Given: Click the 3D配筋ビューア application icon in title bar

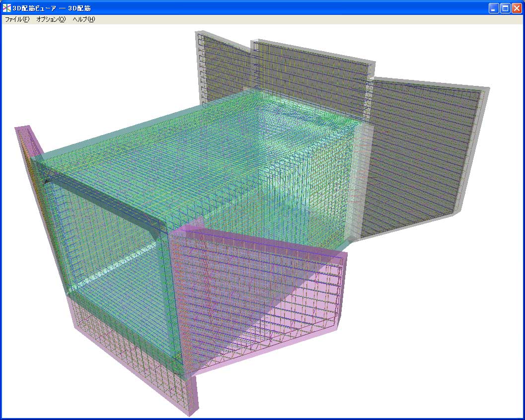Looking at the screenshot, I should [x=6, y=8].
